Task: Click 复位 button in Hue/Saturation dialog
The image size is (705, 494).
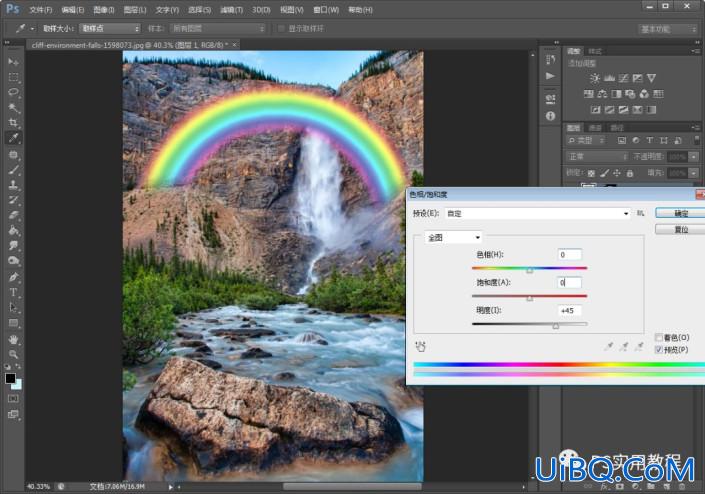Action: click(680, 229)
